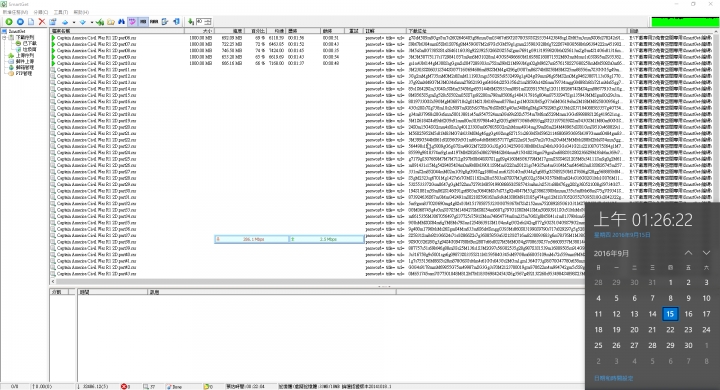720x390 pixels.
Task: Click the 訊息 header in the log pane
Action: point(272,292)
